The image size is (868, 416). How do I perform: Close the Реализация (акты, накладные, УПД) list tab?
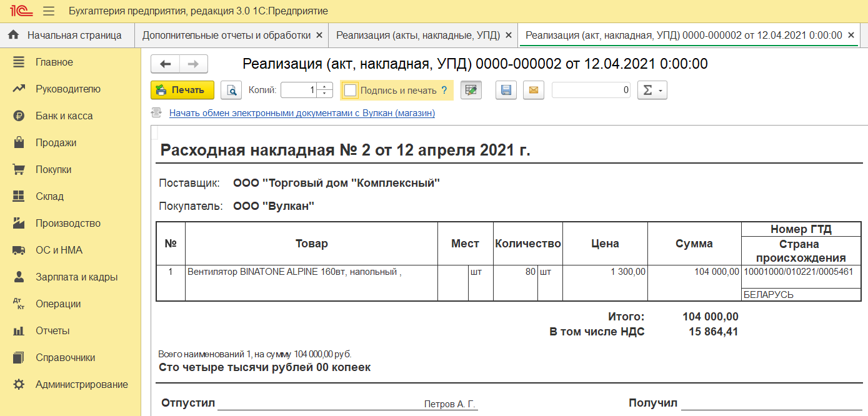point(509,36)
